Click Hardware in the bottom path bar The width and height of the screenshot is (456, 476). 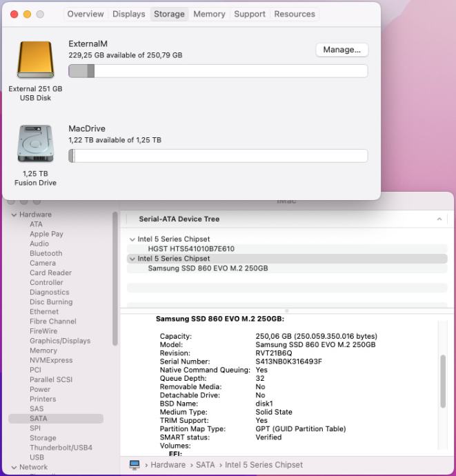tap(168, 465)
